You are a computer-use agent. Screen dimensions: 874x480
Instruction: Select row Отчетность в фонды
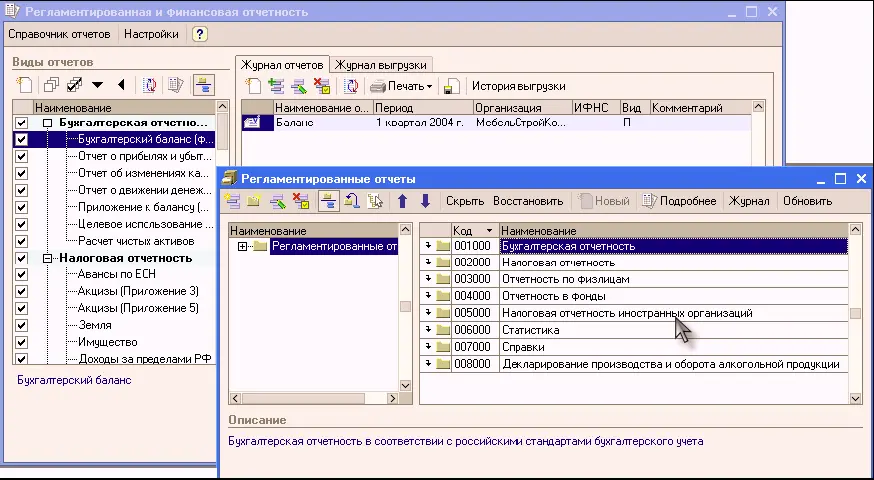coord(634,296)
